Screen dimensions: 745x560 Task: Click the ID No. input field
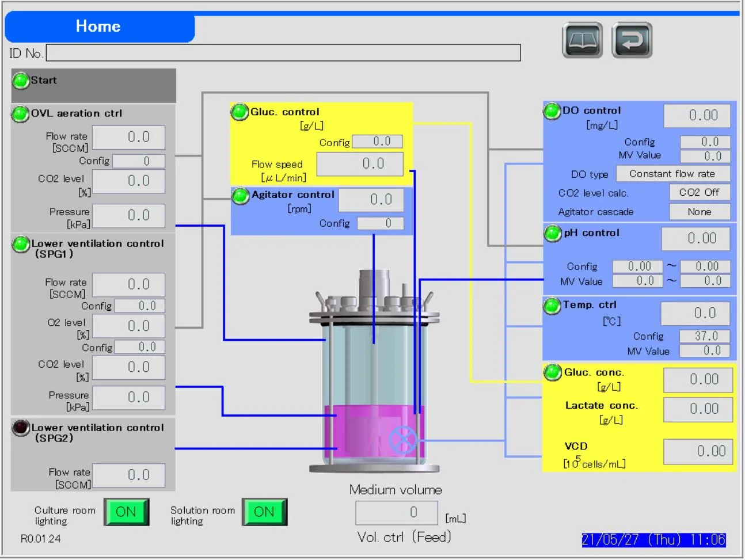tap(283, 53)
